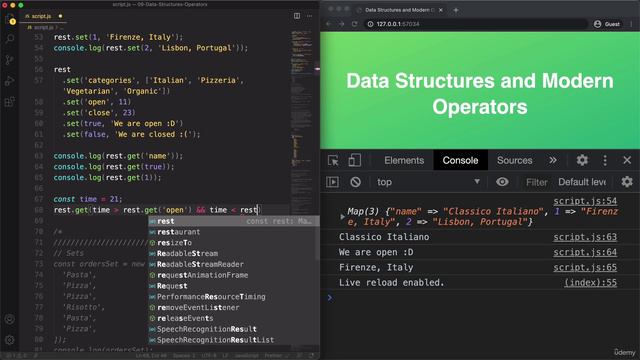Open the Source Control icon in activity bar
The image size is (640, 360).
pyautogui.click(x=10, y=60)
